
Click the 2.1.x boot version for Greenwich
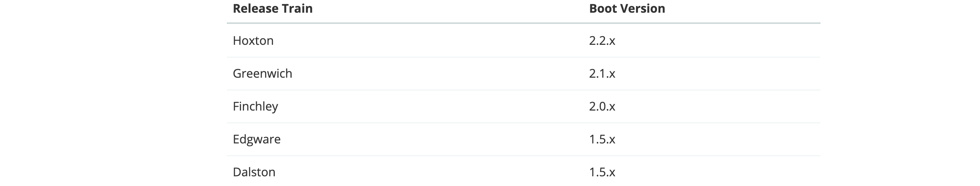602,73
